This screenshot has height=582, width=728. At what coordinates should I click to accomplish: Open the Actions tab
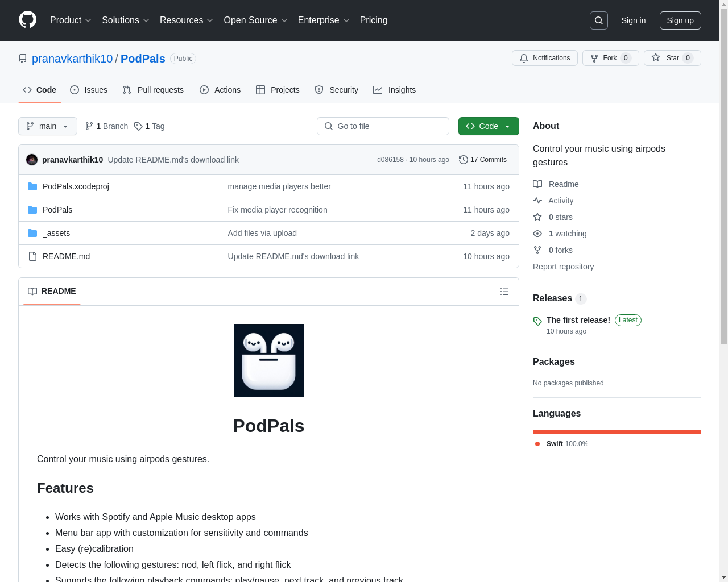click(220, 90)
